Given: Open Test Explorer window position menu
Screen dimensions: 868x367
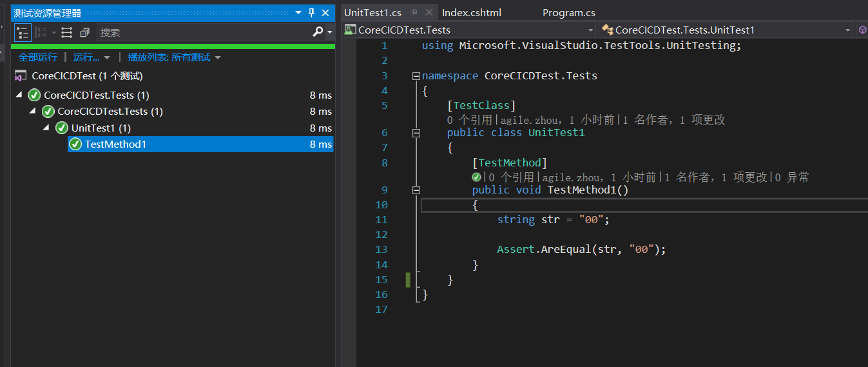Looking at the screenshot, I should click(x=298, y=13).
